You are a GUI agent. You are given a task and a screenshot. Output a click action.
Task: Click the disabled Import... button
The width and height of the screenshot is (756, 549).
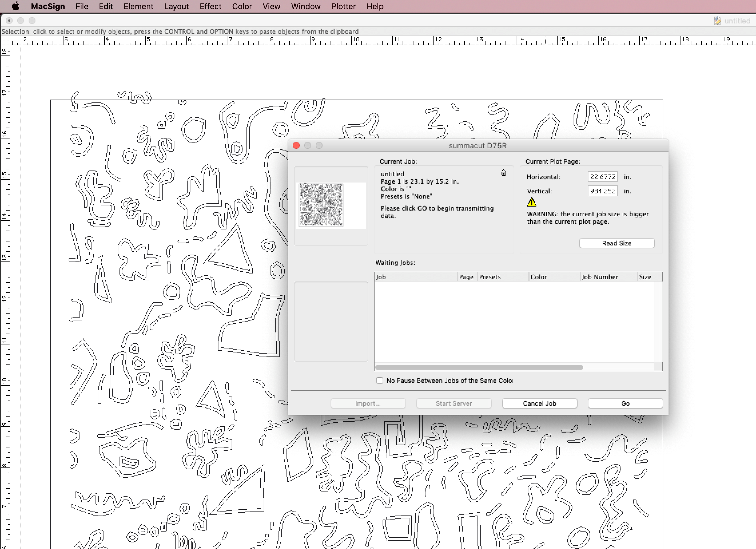(x=368, y=403)
